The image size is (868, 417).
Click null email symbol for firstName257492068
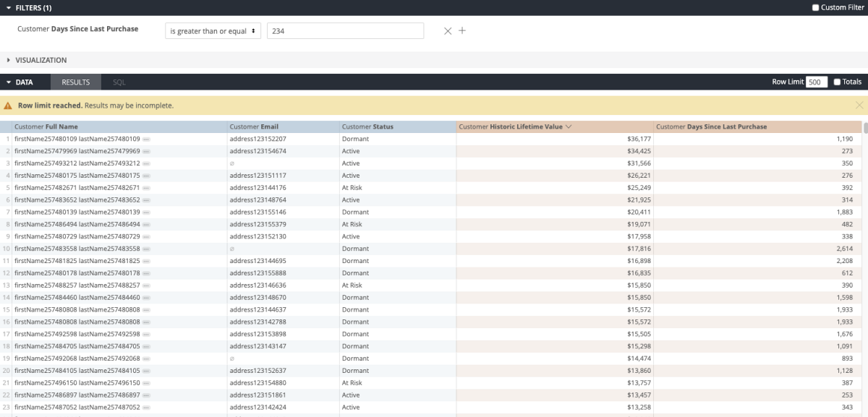(232, 358)
